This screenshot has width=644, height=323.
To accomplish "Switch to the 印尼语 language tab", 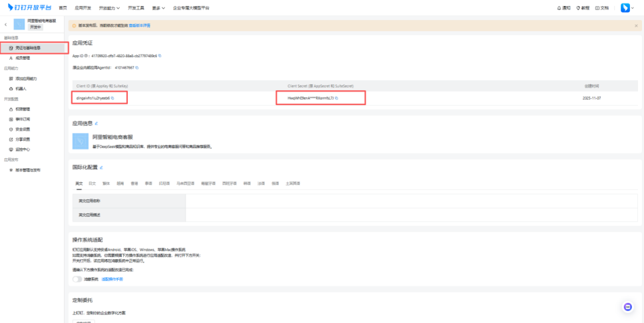I will click(x=164, y=183).
